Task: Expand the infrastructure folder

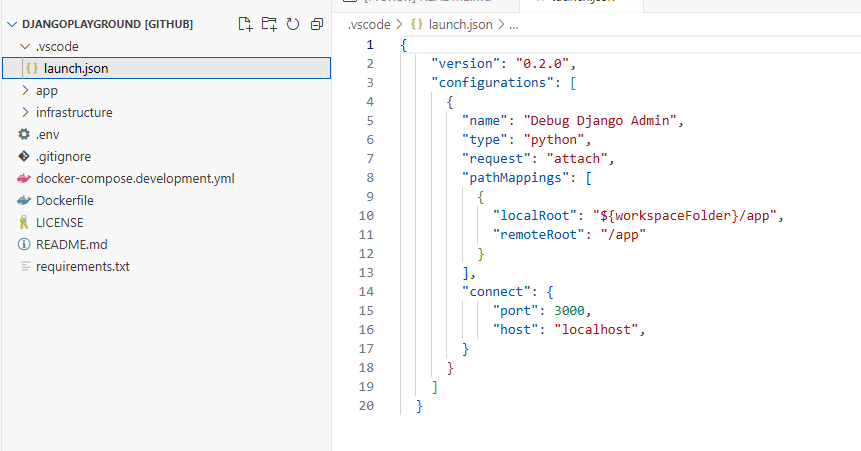Action: pos(25,112)
